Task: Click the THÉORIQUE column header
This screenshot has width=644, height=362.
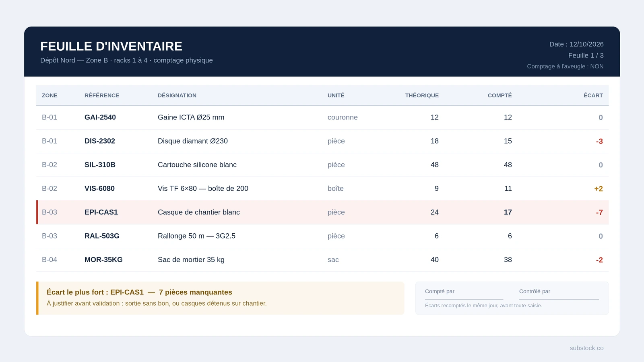Action: click(x=422, y=95)
